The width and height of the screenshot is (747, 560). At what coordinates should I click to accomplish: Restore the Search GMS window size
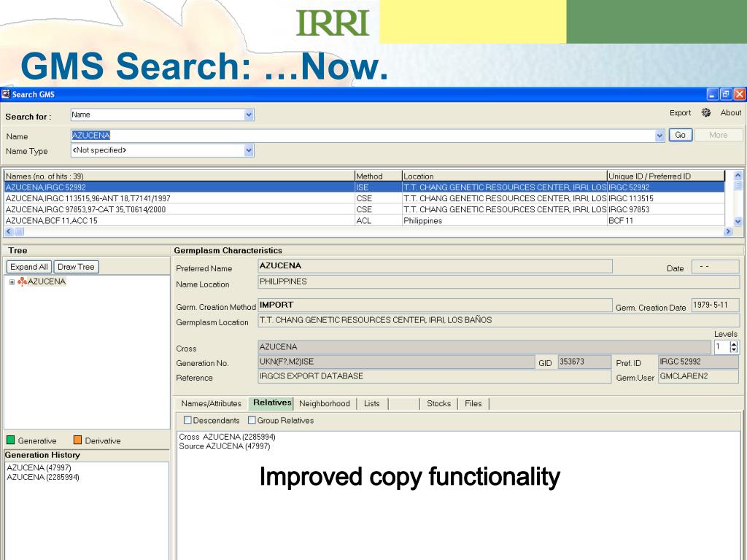[726, 94]
